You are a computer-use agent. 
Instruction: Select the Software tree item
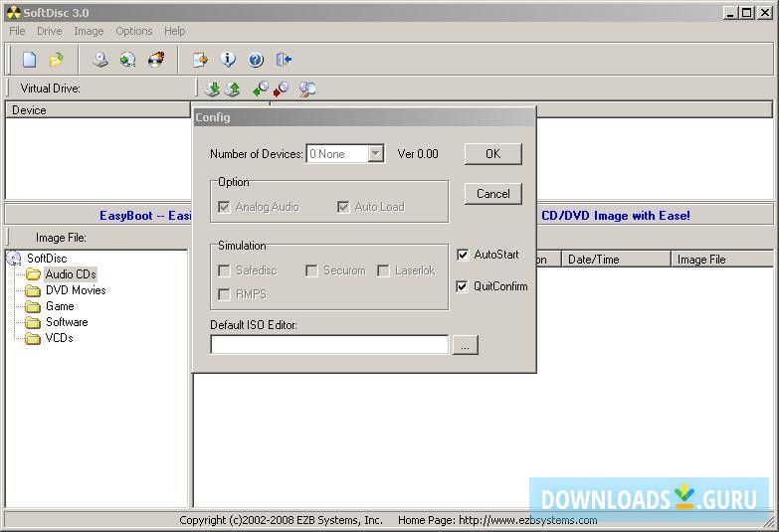click(x=67, y=322)
